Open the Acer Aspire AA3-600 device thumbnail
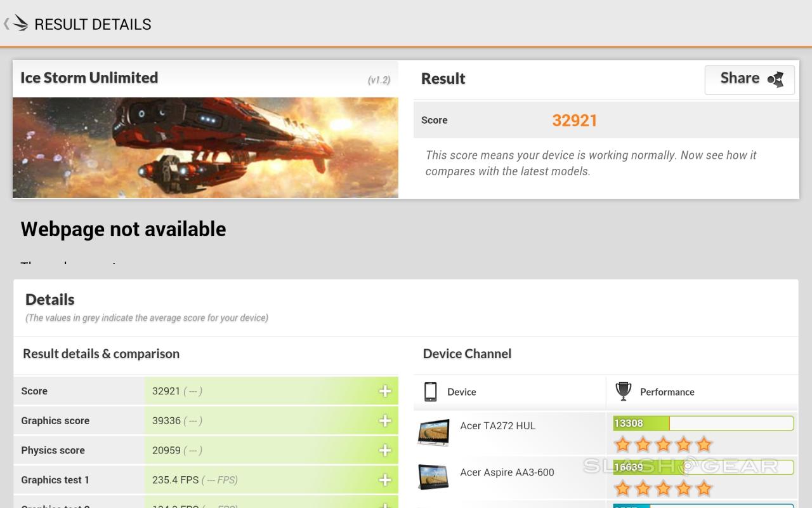This screenshot has height=508, width=812. 434,476
